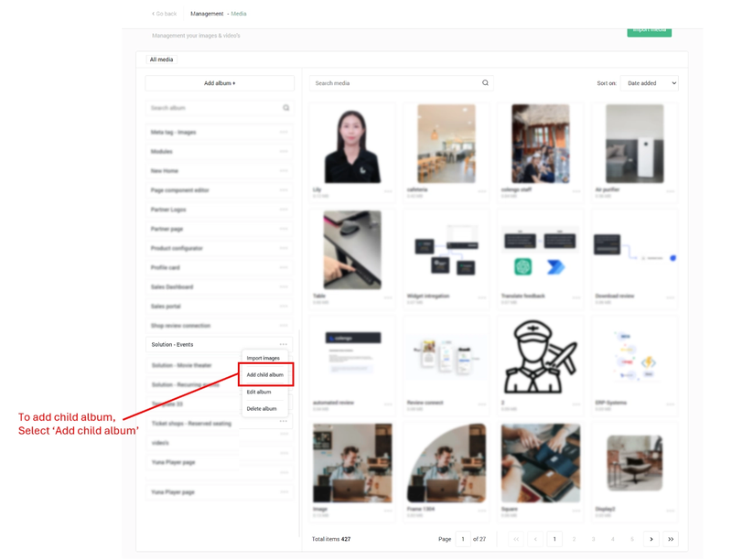Click the 'Go back' link
This screenshot has width=732, height=560.
pyautogui.click(x=165, y=14)
